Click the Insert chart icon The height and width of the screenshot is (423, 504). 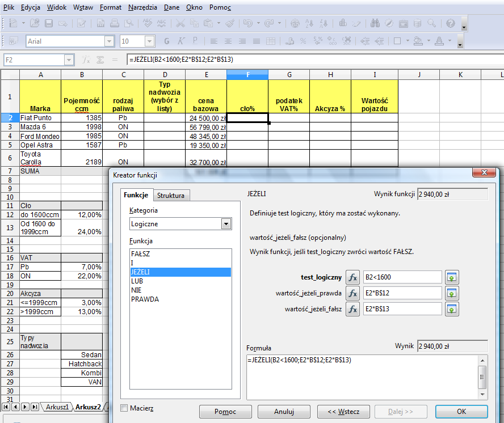(x=343, y=23)
